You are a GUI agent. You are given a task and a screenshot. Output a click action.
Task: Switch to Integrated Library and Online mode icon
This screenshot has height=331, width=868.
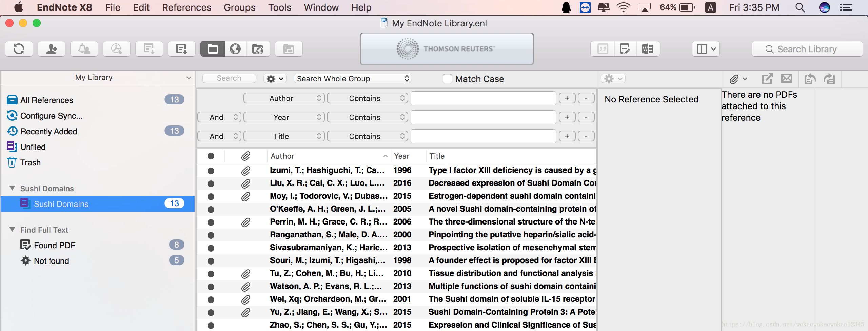(258, 49)
